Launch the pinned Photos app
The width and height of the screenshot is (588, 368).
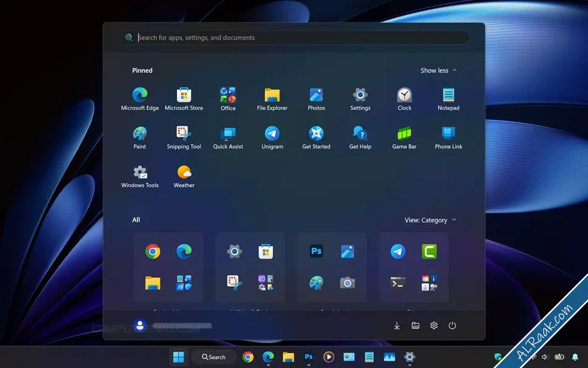pos(316,99)
